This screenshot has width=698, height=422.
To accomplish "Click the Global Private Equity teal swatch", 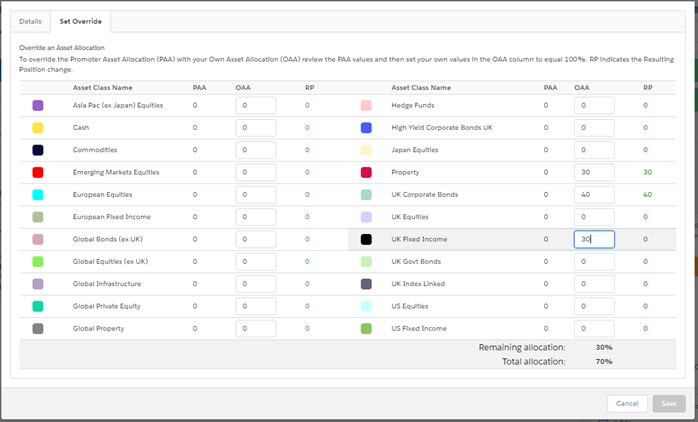I will click(x=38, y=306).
